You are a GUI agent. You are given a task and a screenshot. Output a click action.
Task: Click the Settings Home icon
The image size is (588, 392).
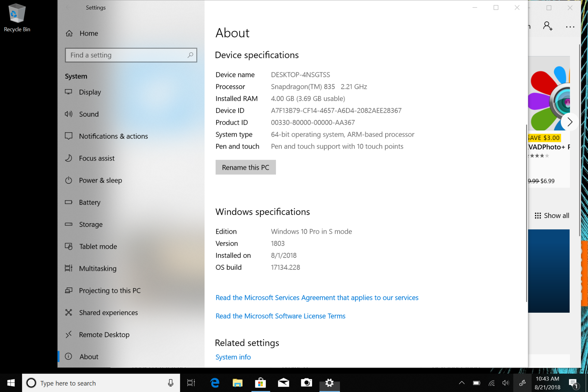pos(69,33)
